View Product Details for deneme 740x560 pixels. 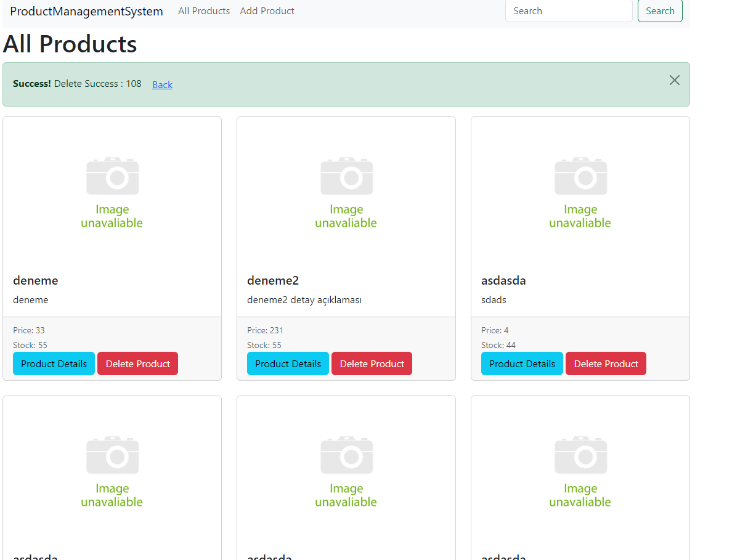click(x=54, y=363)
